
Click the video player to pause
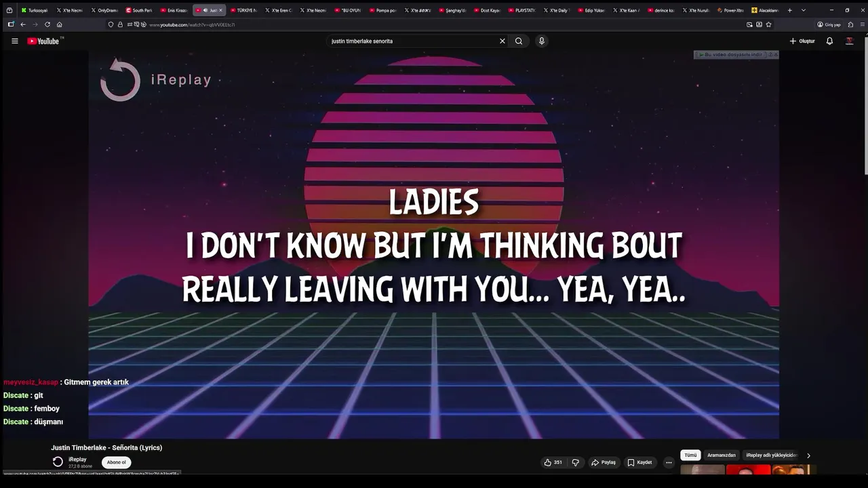tap(433, 244)
